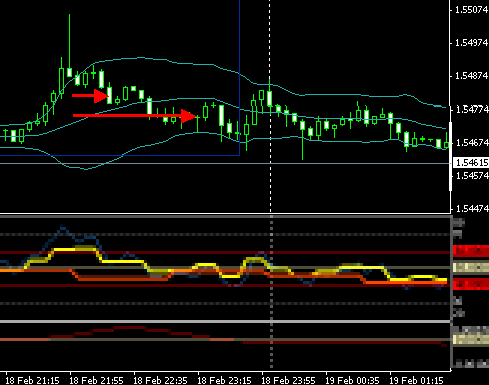Image resolution: width=489 pixels, height=385 pixels.
Task: Click the 1.54574 price scale label
Action: click(471, 176)
